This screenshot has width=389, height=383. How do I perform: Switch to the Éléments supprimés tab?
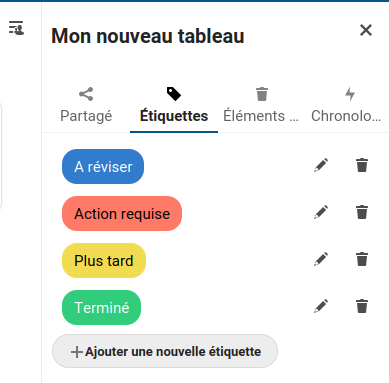coord(261,106)
